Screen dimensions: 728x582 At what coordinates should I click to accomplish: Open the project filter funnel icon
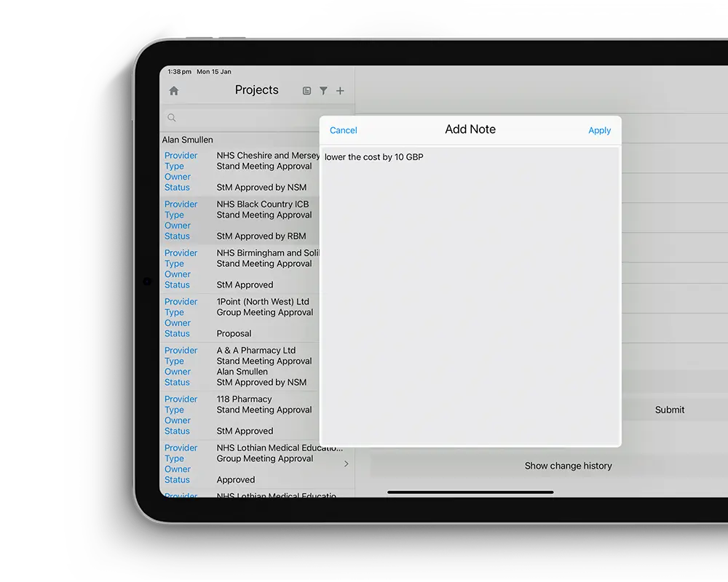324,90
